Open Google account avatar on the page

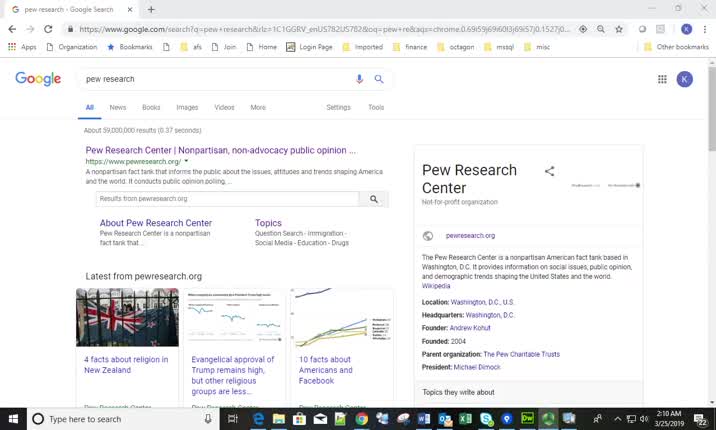[x=684, y=79]
